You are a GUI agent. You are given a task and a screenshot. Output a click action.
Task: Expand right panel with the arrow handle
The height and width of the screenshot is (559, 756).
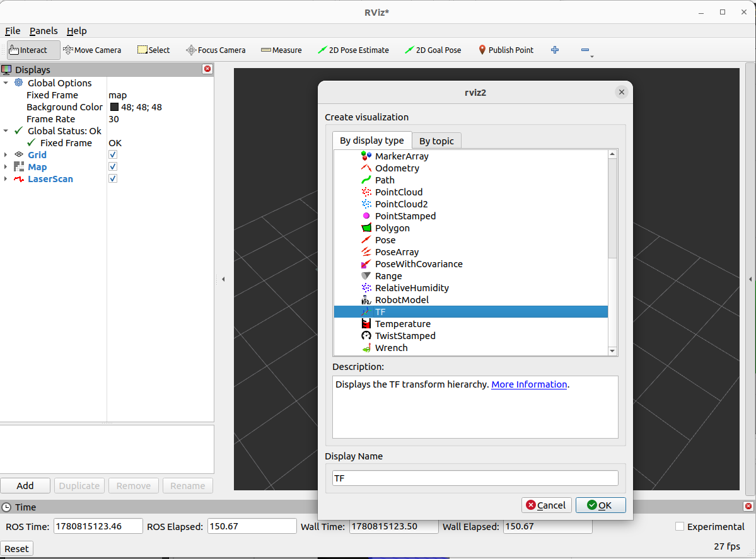(750, 279)
